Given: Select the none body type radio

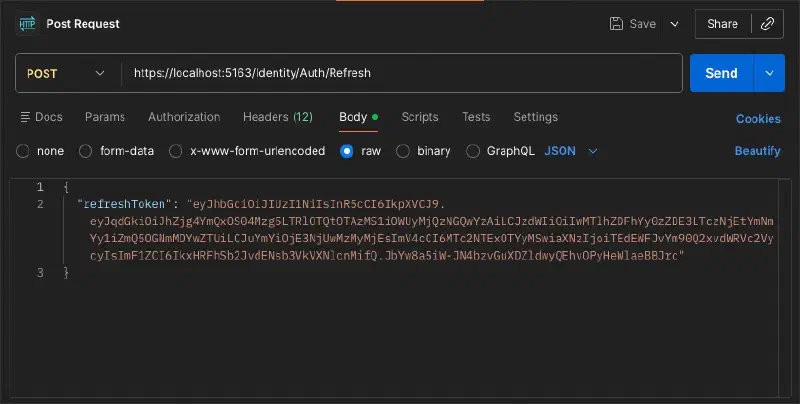Looking at the screenshot, I should click(x=22, y=151).
